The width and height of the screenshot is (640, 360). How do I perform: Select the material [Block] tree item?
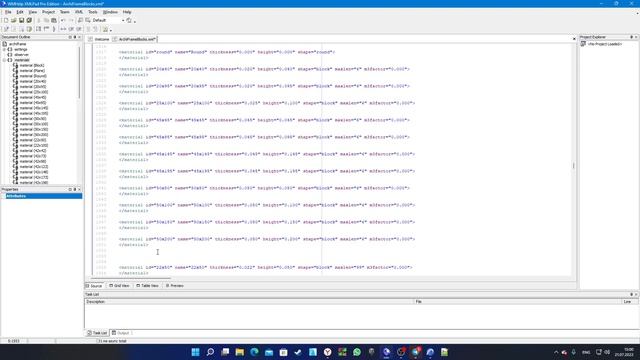pyautogui.click(x=32, y=65)
